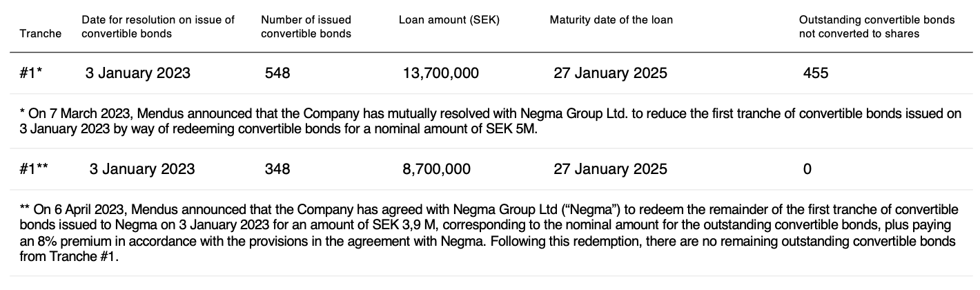Select the 'Loan amount (SEK)' header
The width and height of the screenshot is (980, 290).
coord(449,20)
